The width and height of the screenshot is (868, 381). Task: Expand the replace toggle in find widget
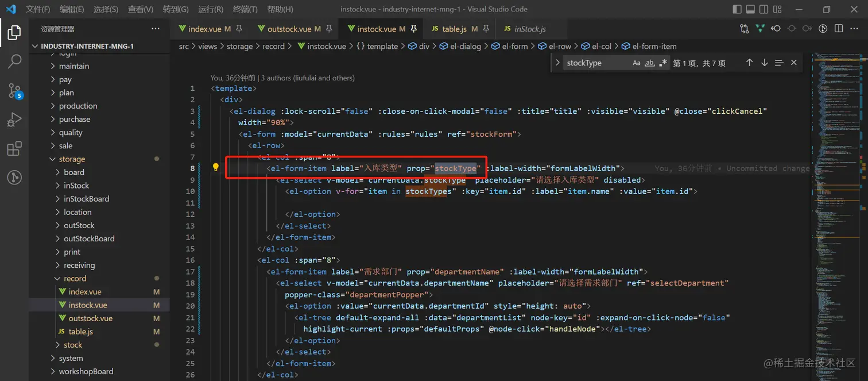[x=557, y=63]
